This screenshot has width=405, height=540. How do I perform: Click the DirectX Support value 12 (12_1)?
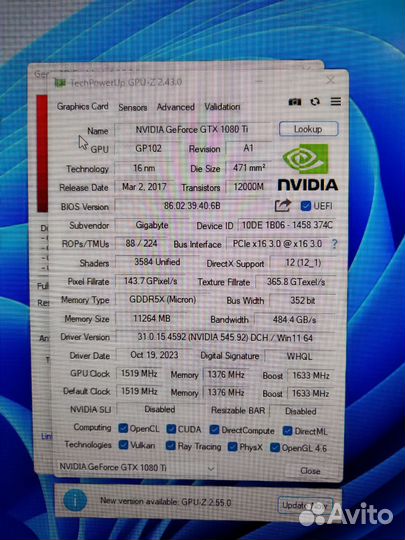point(303,263)
